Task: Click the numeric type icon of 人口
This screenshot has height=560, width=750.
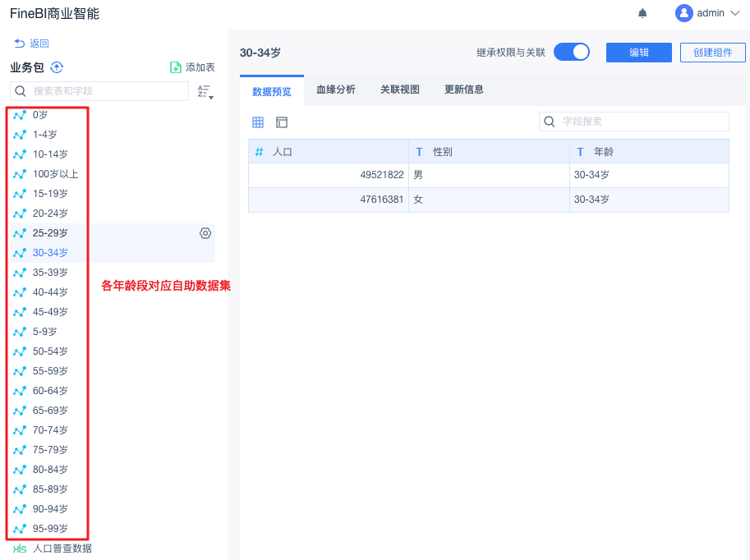Action: (260, 152)
